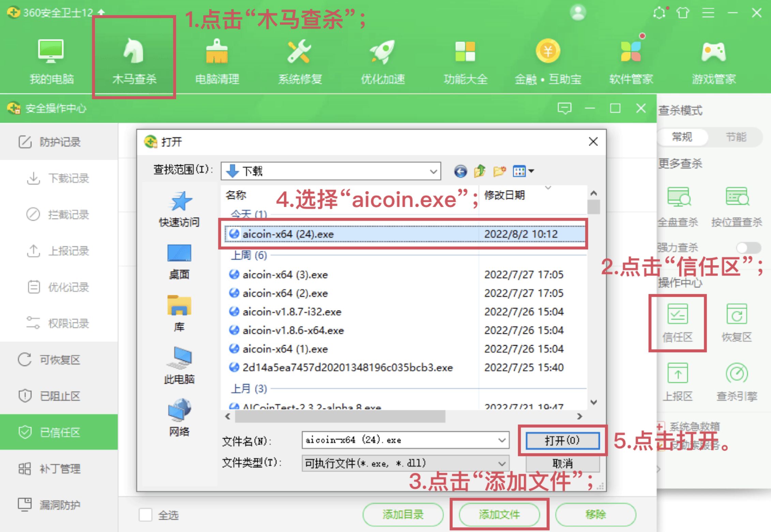Open the 上报区 report zone
This screenshot has height=532, width=771.
[678, 382]
